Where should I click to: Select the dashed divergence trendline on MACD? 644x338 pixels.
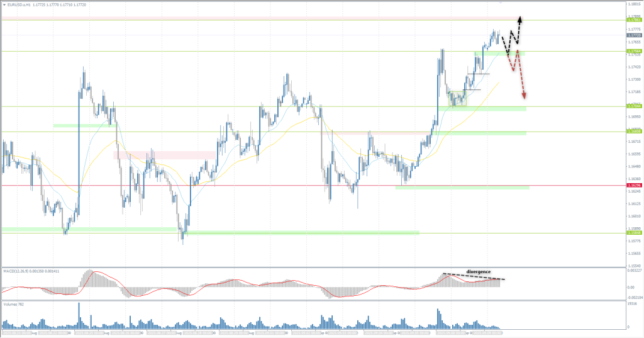point(475,276)
